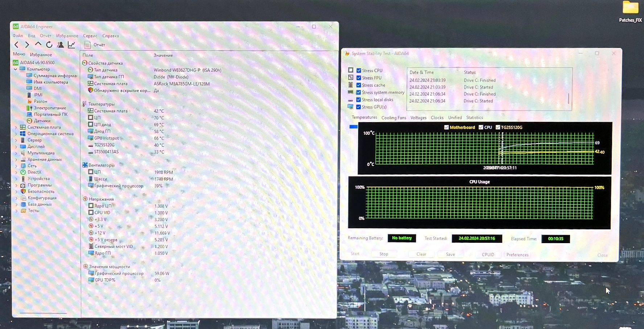Expand Операционная система tree node
Screen dimensions: 644x329
16,134
